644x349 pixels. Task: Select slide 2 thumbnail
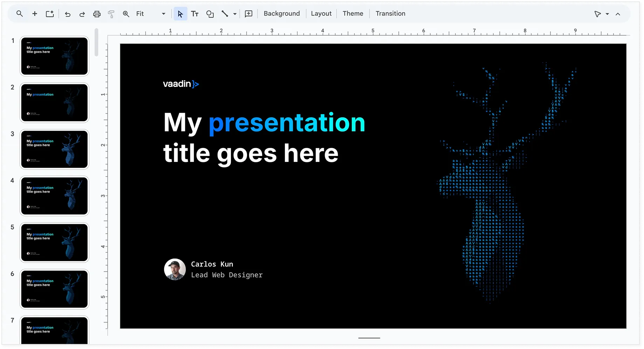[x=54, y=103]
